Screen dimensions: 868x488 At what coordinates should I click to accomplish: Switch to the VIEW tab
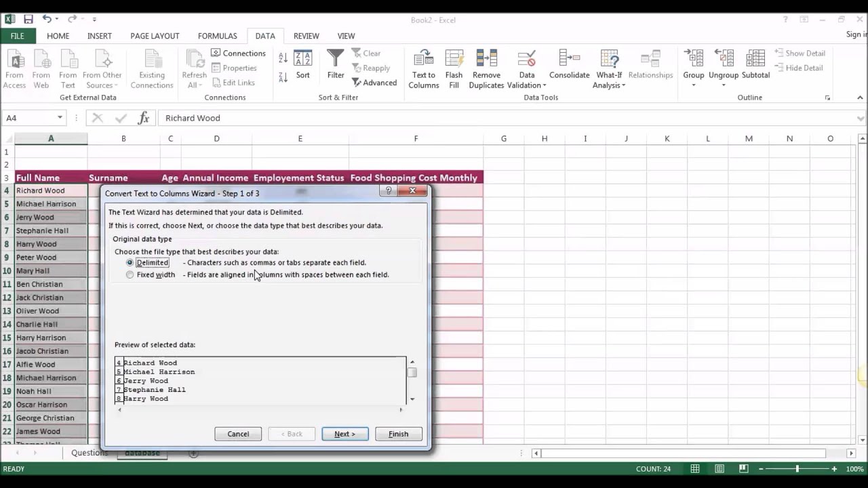pyautogui.click(x=346, y=36)
